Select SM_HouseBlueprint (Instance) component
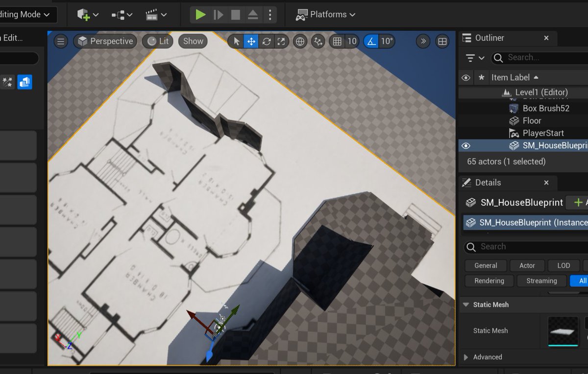The width and height of the screenshot is (588, 374). [x=526, y=223]
